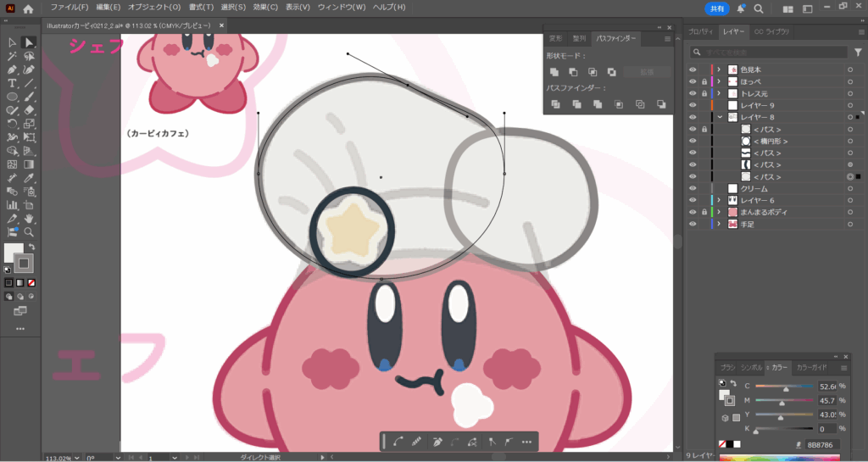Choose the Zoom magnifier tool
The image size is (868, 462).
[29, 231]
